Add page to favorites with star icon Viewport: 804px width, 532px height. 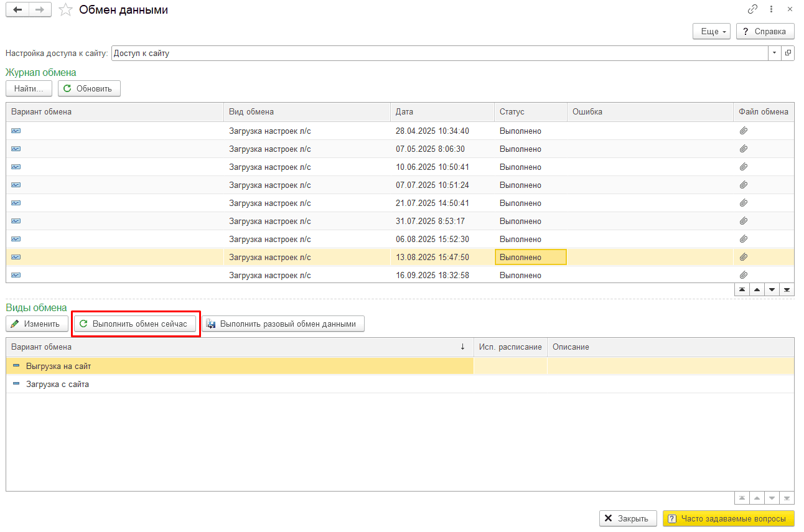(65, 10)
